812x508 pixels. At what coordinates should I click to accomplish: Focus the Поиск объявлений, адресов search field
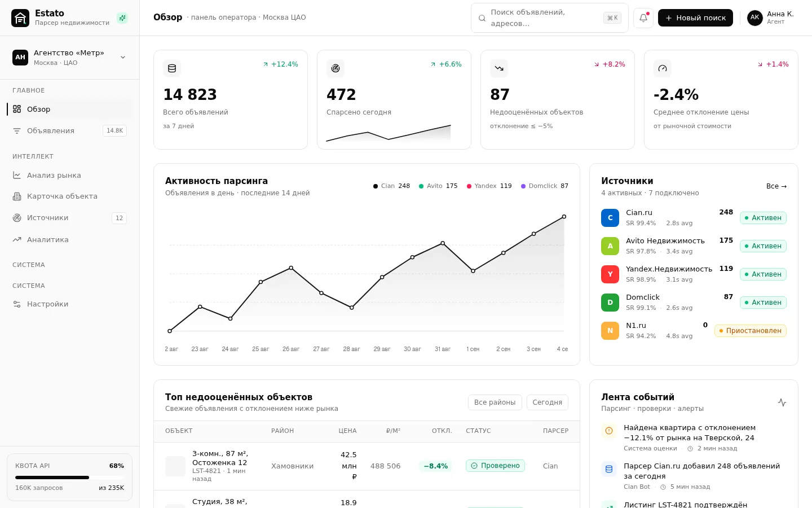click(x=550, y=18)
